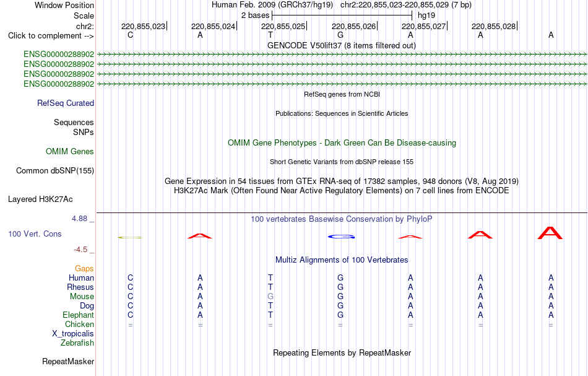The height and width of the screenshot is (376, 588).
Task: Click the Sequences track label
Action: click(74, 122)
